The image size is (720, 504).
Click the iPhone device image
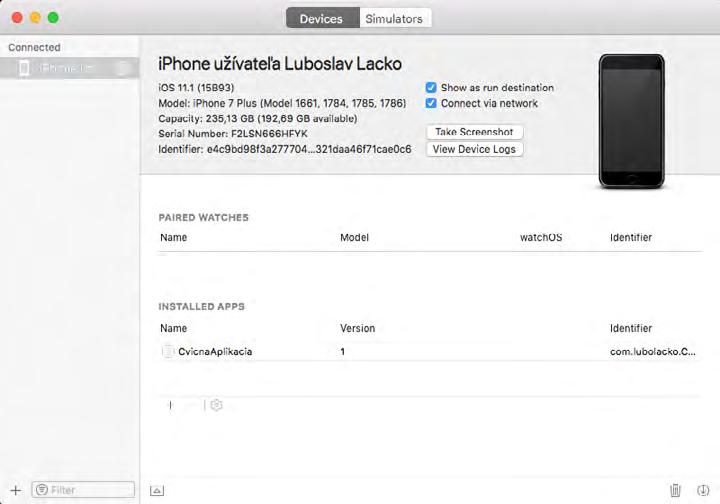tap(631, 121)
